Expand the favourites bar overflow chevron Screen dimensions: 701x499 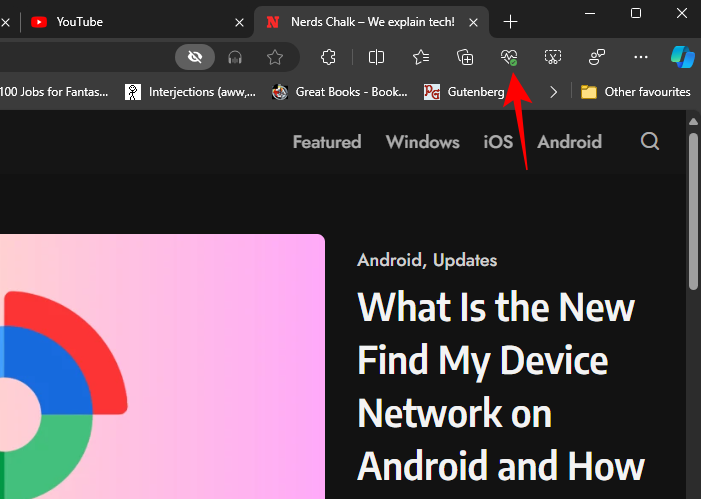click(x=553, y=92)
